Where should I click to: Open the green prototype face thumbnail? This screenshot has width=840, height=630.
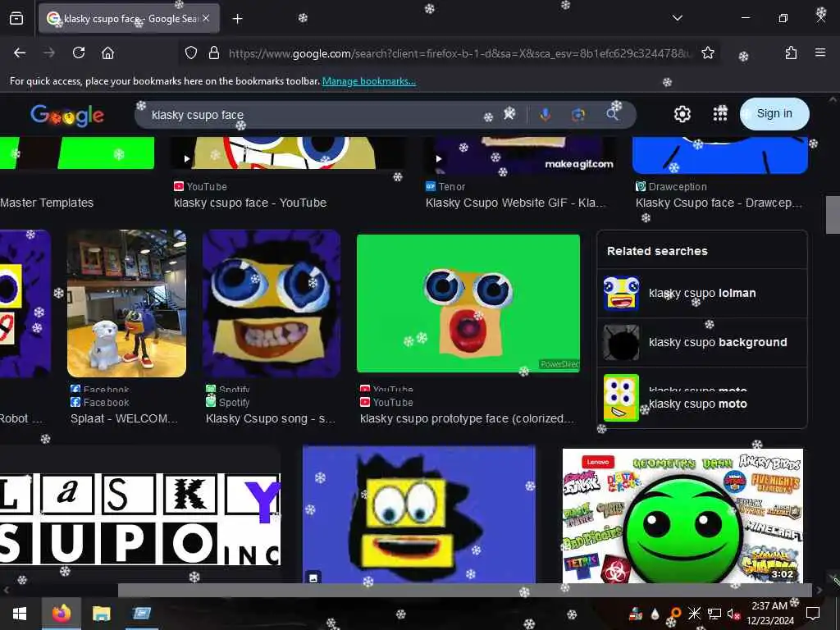(x=468, y=304)
